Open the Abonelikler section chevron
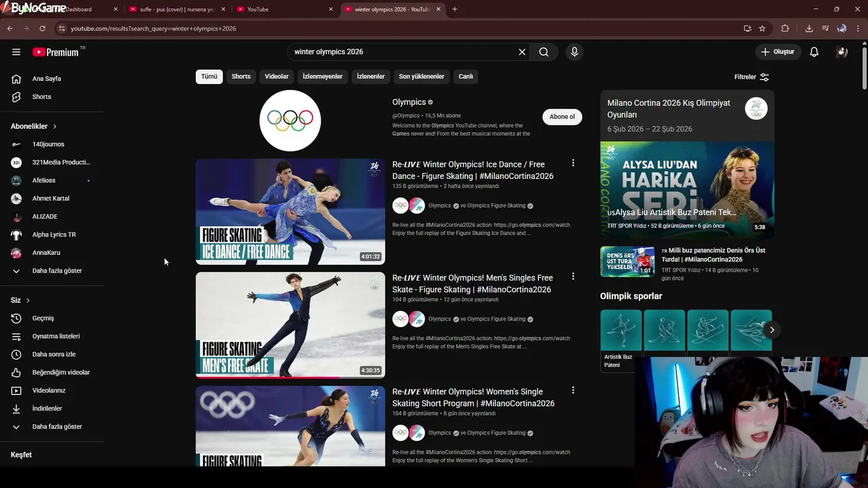This screenshot has height=488, width=868. pos(55,126)
